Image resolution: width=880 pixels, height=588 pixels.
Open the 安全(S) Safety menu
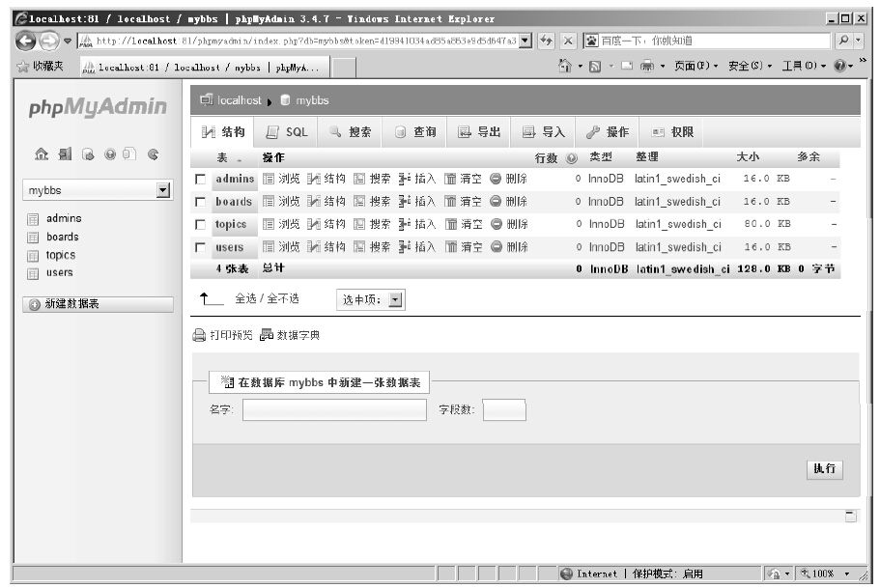point(750,67)
